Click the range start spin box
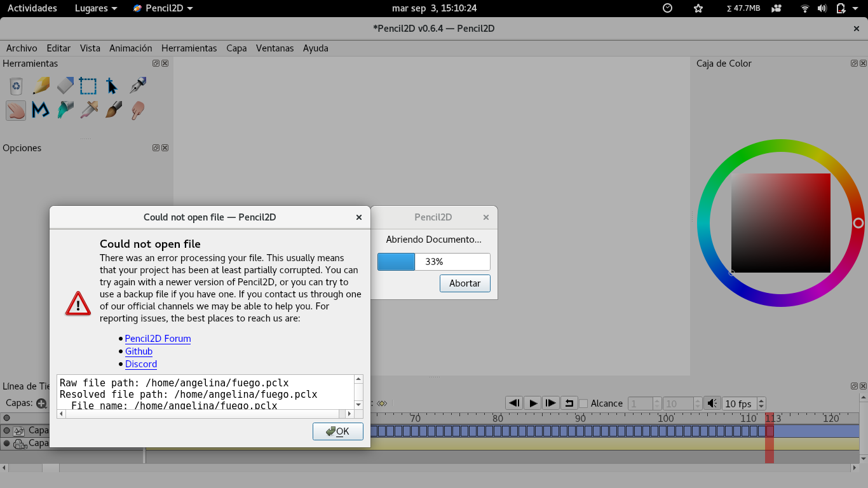Image resolution: width=868 pixels, height=488 pixels. (x=644, y=403)
